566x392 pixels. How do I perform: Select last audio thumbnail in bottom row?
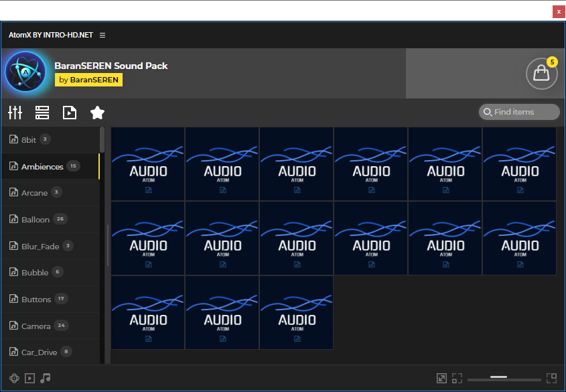click(296, 312)
